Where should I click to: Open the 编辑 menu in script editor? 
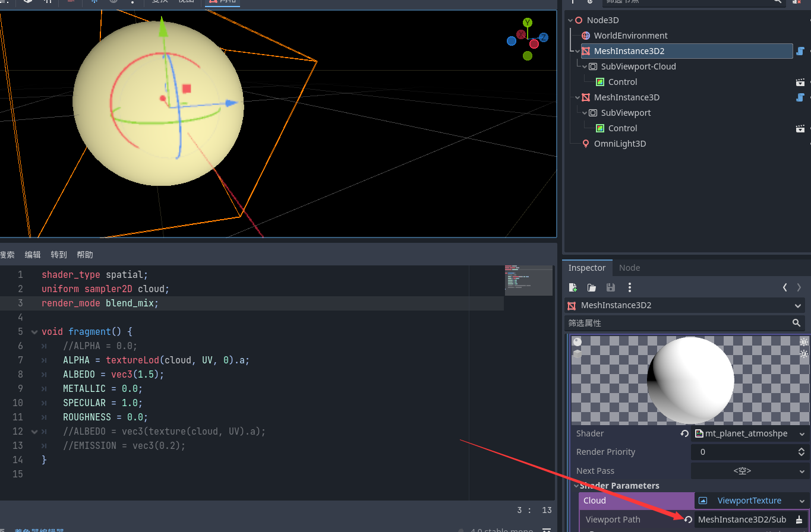[32, 254]
